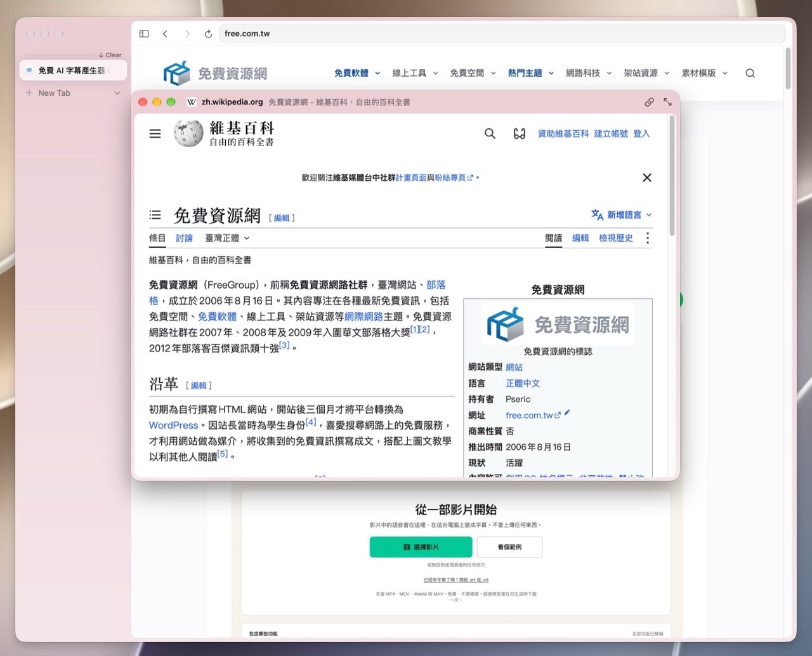This screenshot has width=812, height=656.
Task: Click the green 選擇影片 button
Action: [x=421, y=547]
